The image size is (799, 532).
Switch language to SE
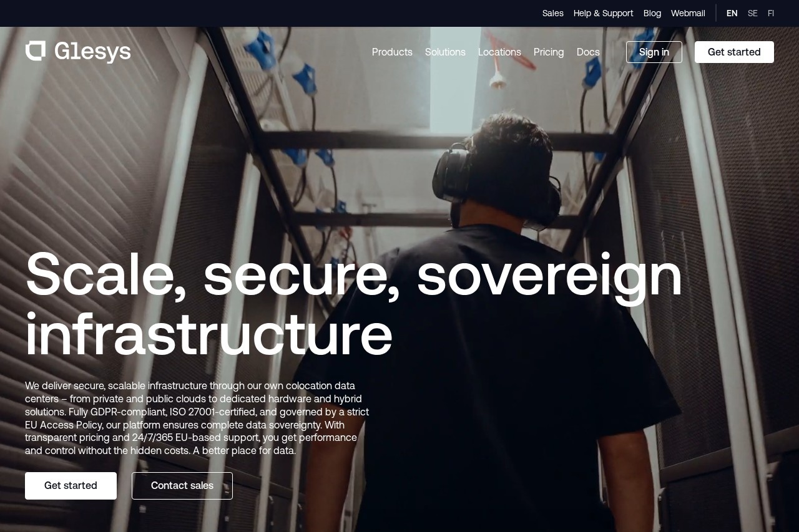[753, 13]
